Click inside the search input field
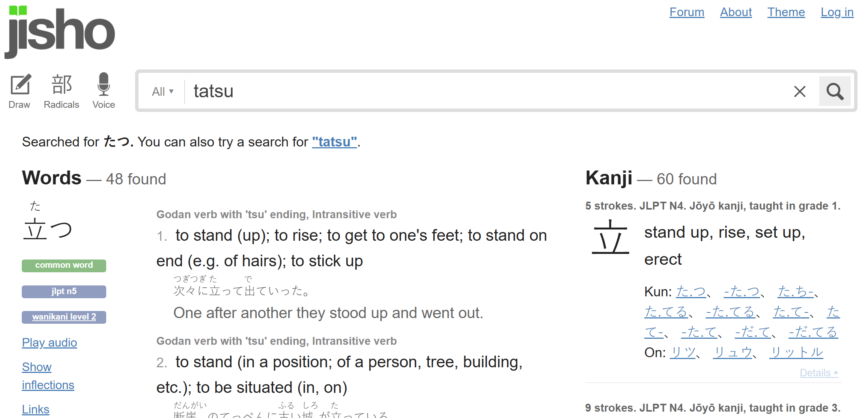The width and height of the screenshot is (868, 418). 488,91
